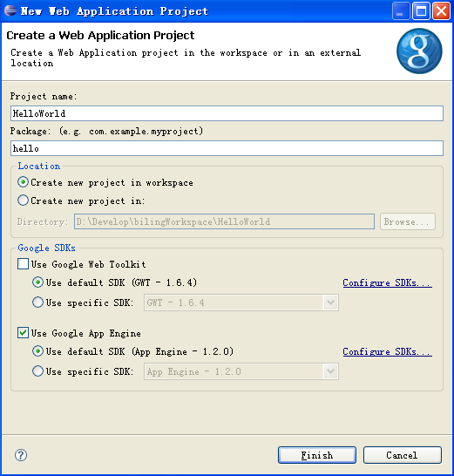
Task: Click the Project name: label
Action: (44, 96)
